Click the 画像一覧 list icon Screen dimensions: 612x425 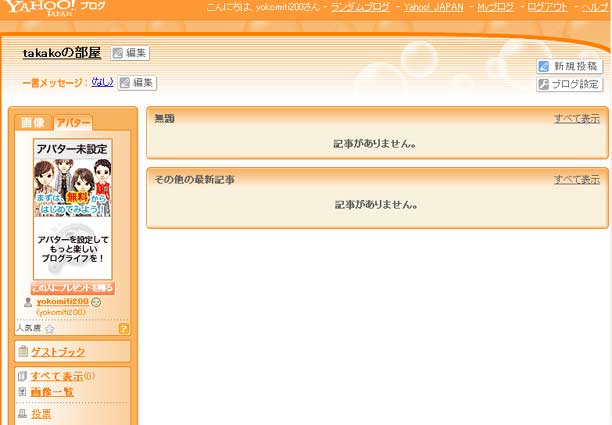coord(22,392)
